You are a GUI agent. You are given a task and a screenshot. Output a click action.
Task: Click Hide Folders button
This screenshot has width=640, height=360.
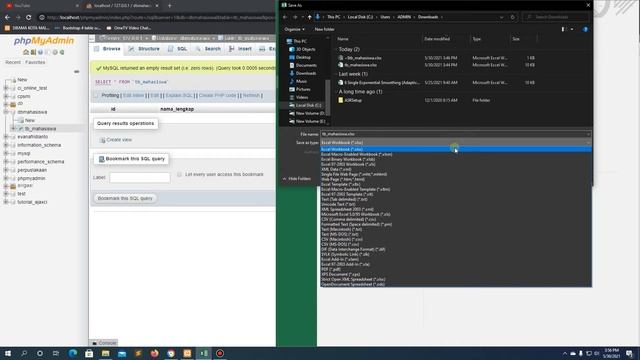[x=297, y=179]
